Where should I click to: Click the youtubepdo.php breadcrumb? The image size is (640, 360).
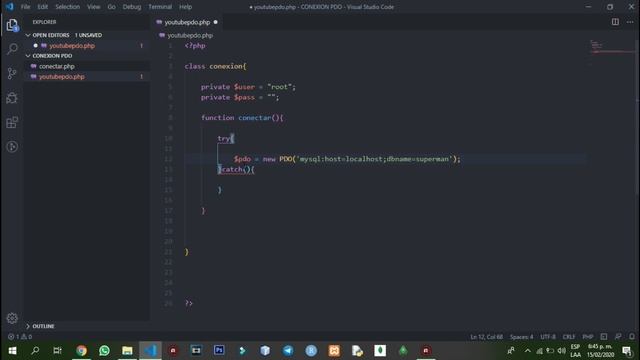pyautogui.click(x=190, y=36)
